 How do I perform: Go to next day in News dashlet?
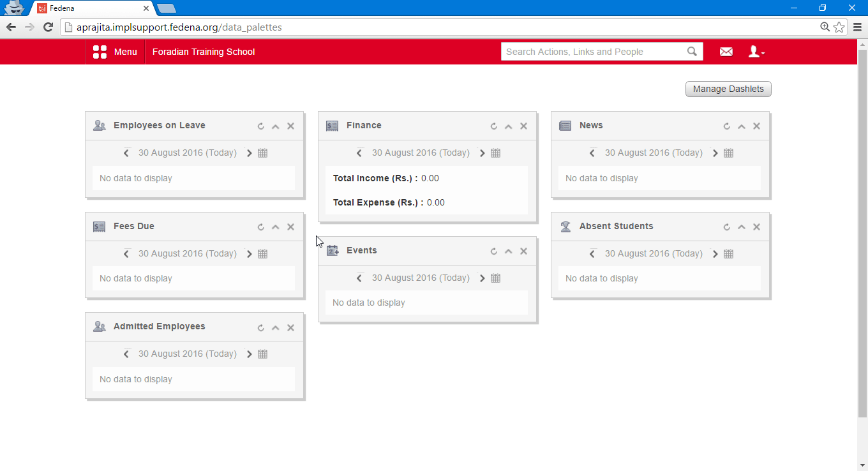point(715,153)
